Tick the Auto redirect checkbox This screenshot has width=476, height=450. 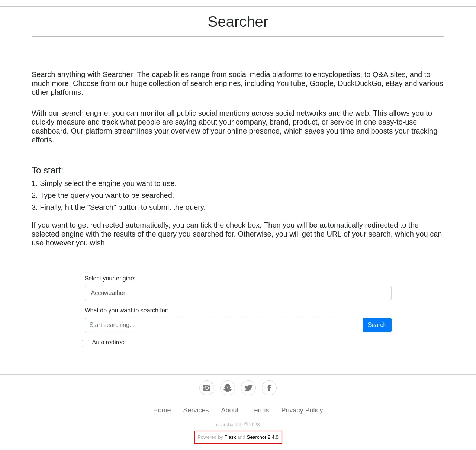(86, 344)
